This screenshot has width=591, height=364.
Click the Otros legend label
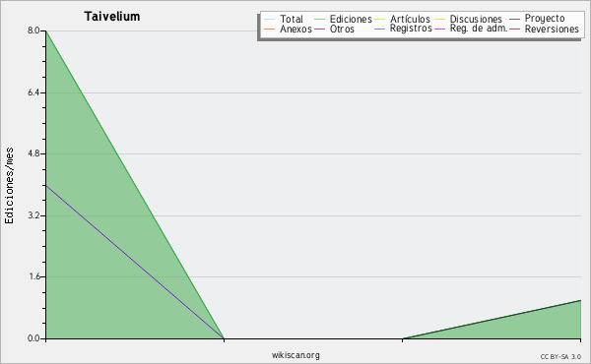(342, 29)
